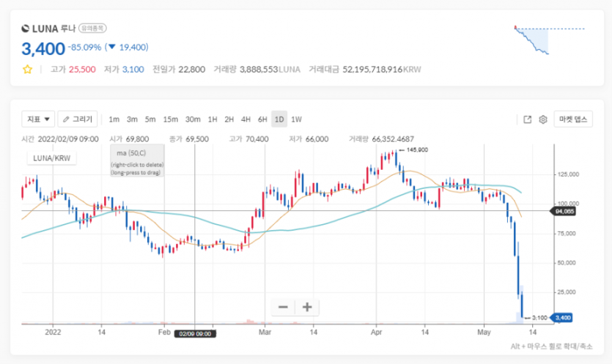Open the chart settings gear
Image resolution: width=612 pixels, height=364 pixels.
[x=543, y=119]
